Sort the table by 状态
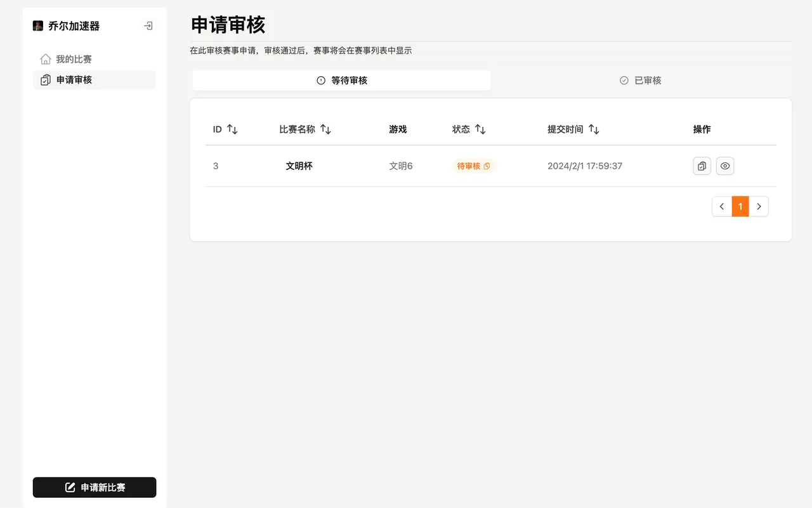 pos(469,129)
